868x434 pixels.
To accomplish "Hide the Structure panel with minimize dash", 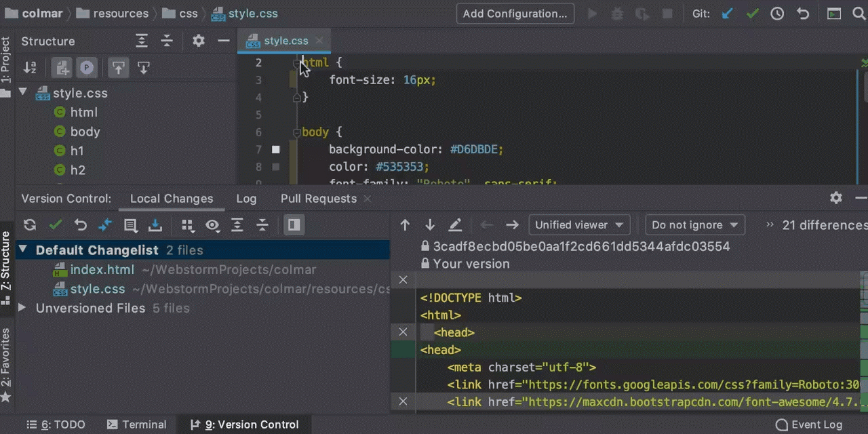I will [x=223, y=41].
